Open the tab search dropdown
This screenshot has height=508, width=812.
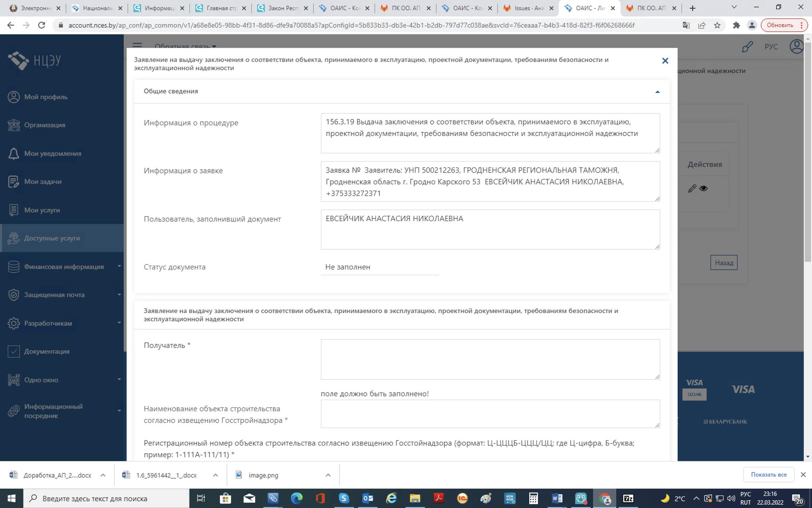734,7
